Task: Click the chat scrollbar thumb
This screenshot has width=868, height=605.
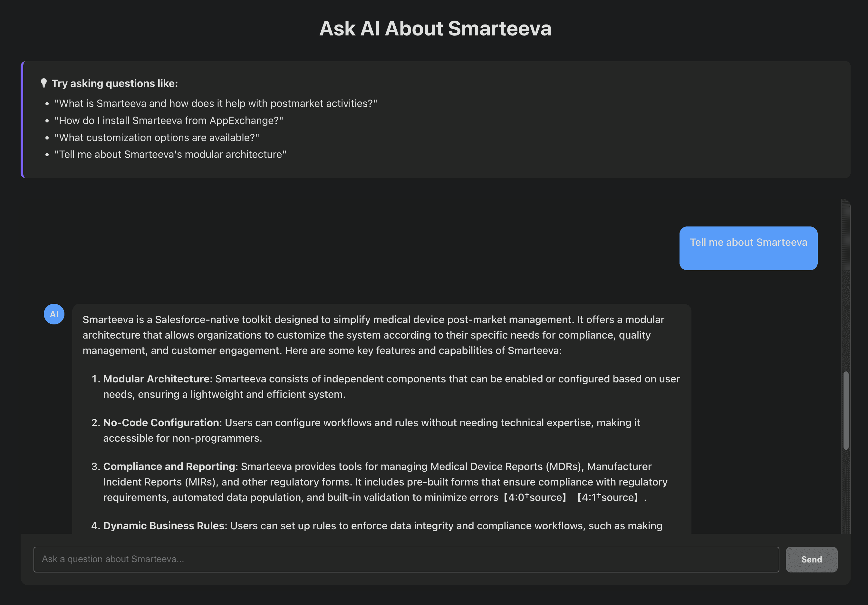Action: pos(846,410)
